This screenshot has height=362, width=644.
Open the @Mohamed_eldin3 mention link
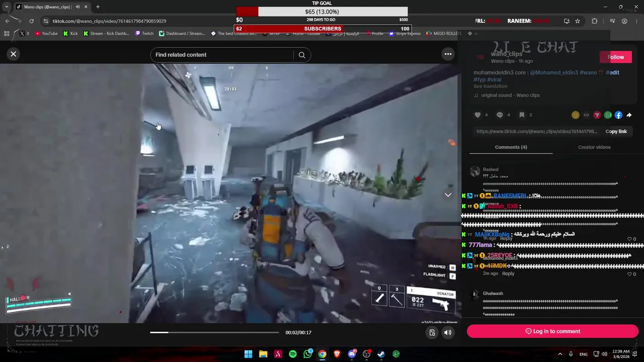pos(553,72)
